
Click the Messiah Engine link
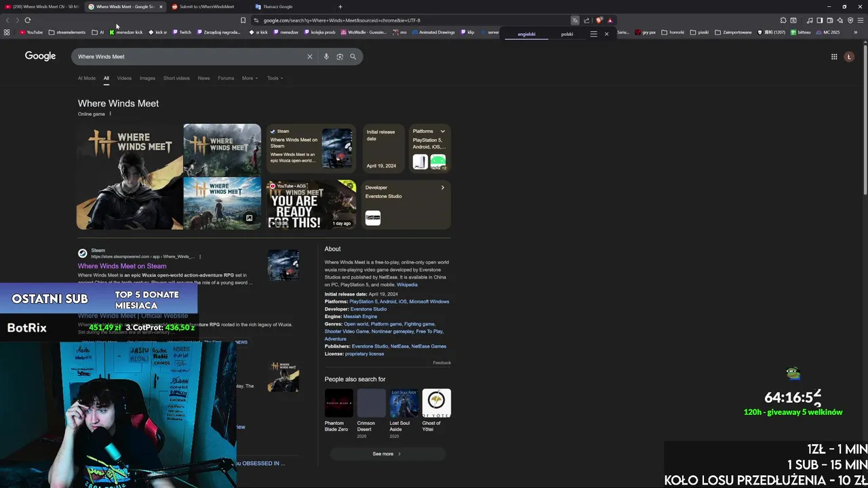point(360,317)
